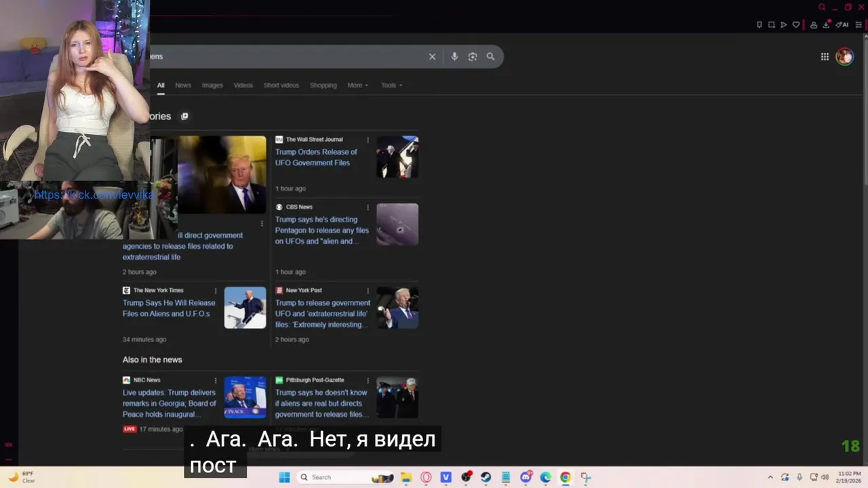Switch to the Short videos tab
This screenshot has height=488, width=868.
pyautogui.click(x=281, y=85)
